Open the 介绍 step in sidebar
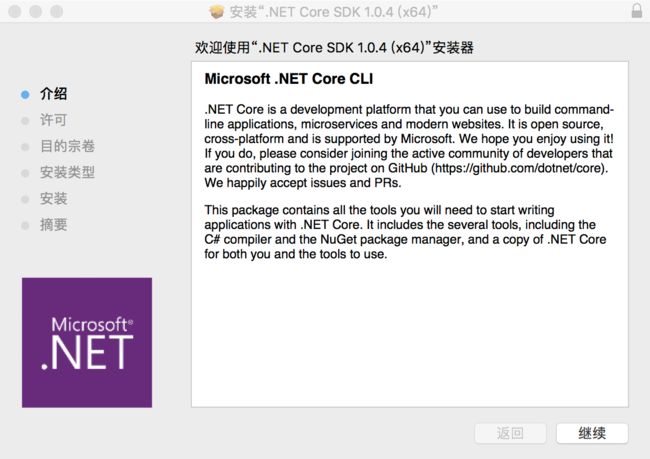The height and width of the screenshot is (459, 650). point(53,94)
